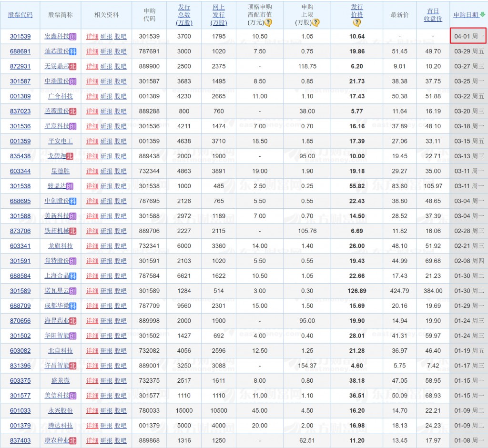
Task: Click 创 badge next to 宏鑫科技
Action: pyautogui.click(x=73, y=36)
